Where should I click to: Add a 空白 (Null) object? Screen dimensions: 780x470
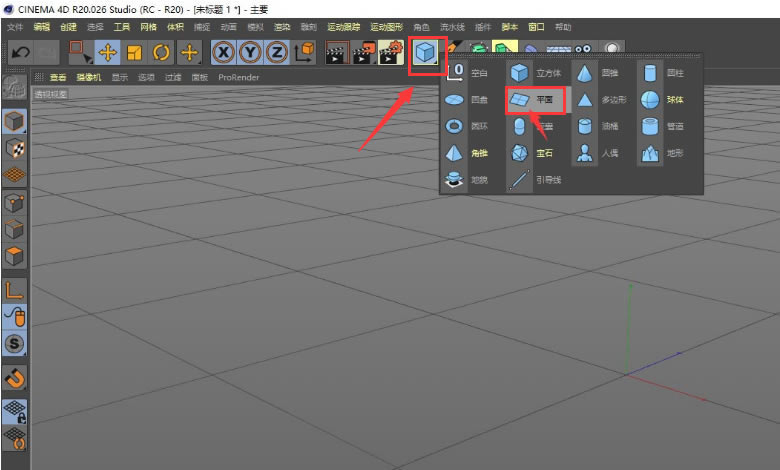(x=467, y=73)
